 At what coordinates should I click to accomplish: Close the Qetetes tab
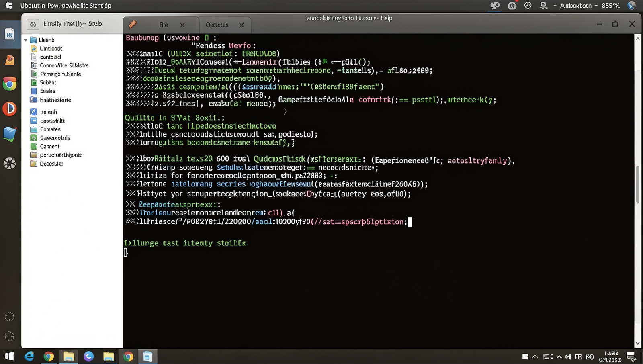[x=242, y=25]
